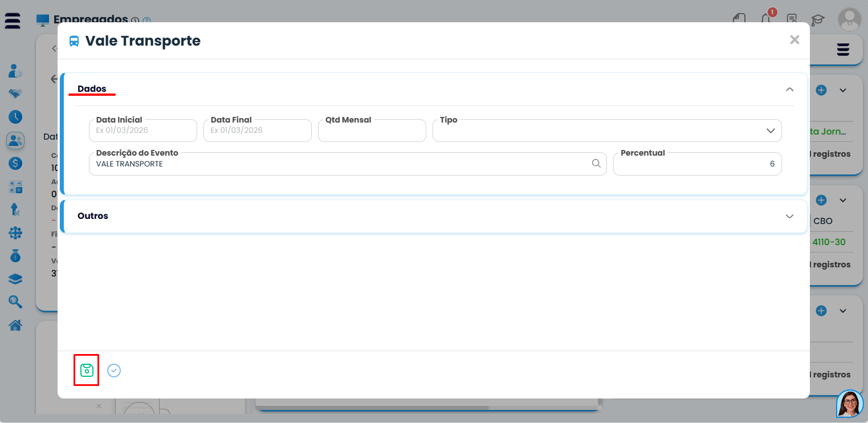
Task: Click the blue check-circle confirm icon
Action: point(114,371)
